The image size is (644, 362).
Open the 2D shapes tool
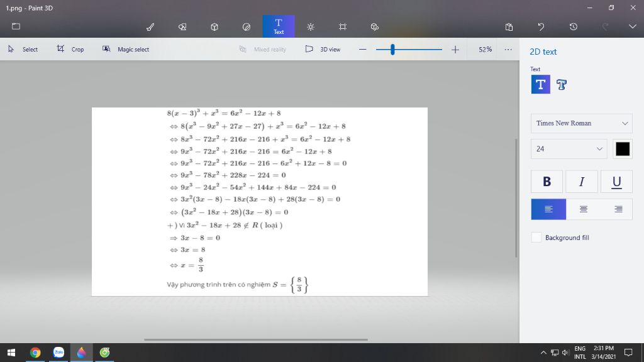tap(182, 27)
